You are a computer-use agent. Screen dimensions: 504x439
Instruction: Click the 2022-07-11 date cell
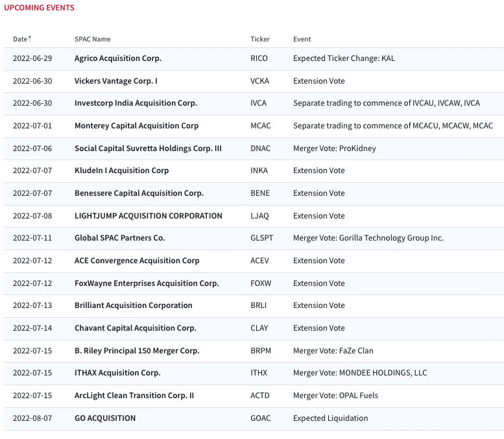tap(32, 238)
